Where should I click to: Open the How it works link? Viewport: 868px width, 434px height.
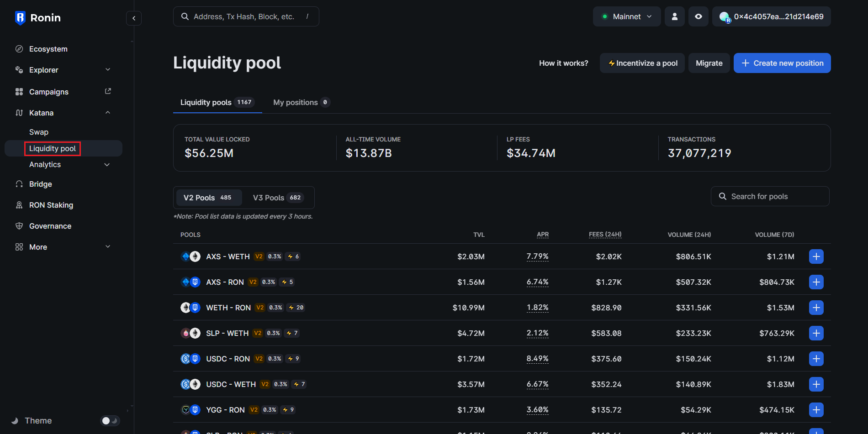pos(563,63)
